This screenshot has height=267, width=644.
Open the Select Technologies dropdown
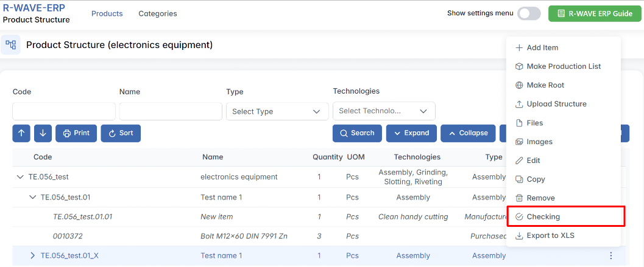coord(384,111)
